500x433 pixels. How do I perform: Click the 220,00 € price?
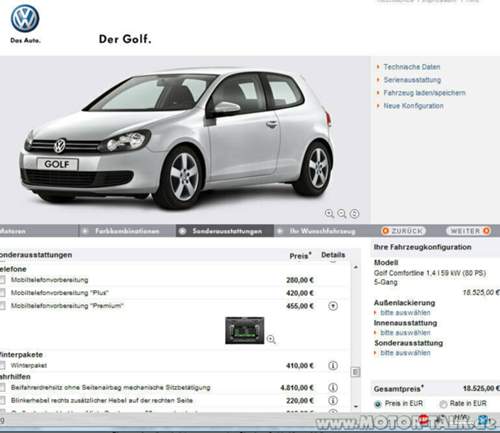[x=300, y=400]
